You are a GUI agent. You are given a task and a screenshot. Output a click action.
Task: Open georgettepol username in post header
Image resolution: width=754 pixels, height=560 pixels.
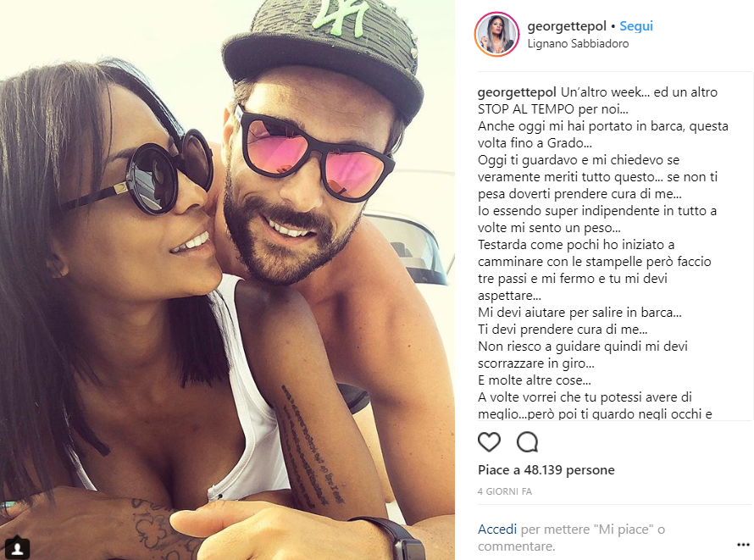[567, 26]
